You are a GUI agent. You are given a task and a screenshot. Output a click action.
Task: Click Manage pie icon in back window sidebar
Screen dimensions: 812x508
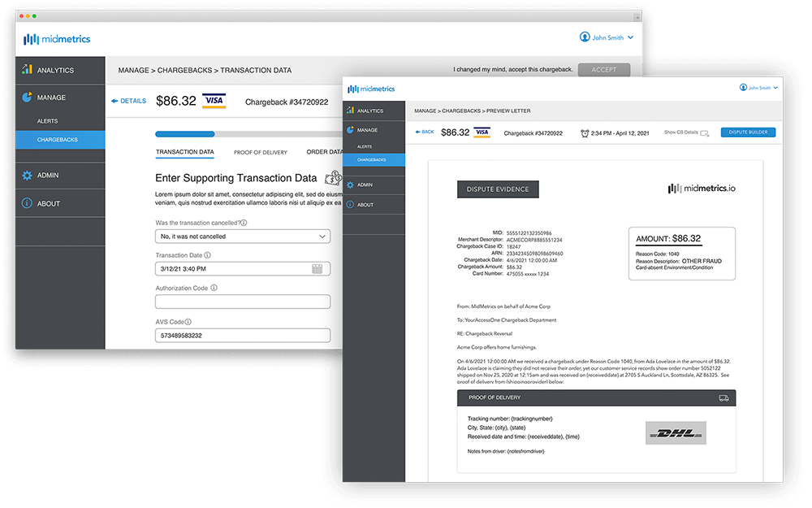27,97
